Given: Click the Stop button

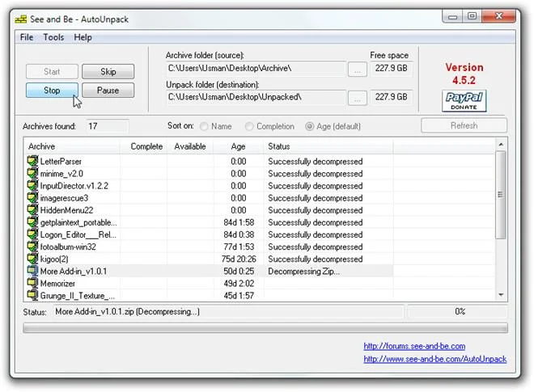Looking at the screenshot, I should coord(52,91).
